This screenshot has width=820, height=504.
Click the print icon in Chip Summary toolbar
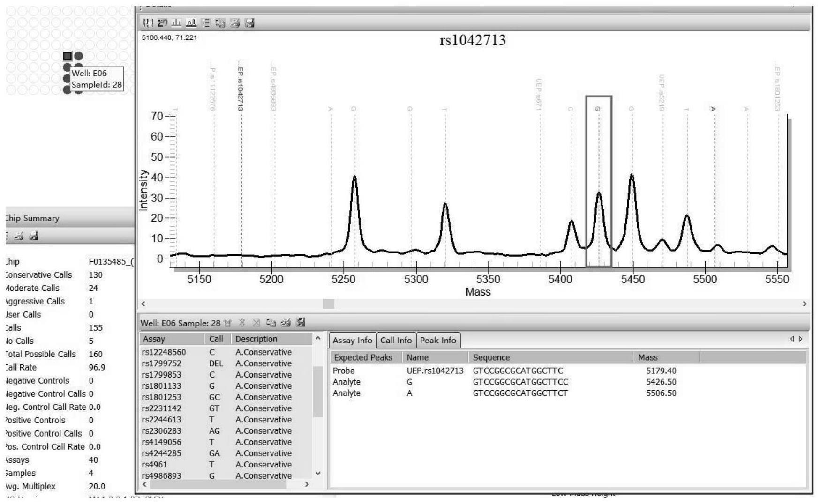pyautogui.click(x=19, y=236)
